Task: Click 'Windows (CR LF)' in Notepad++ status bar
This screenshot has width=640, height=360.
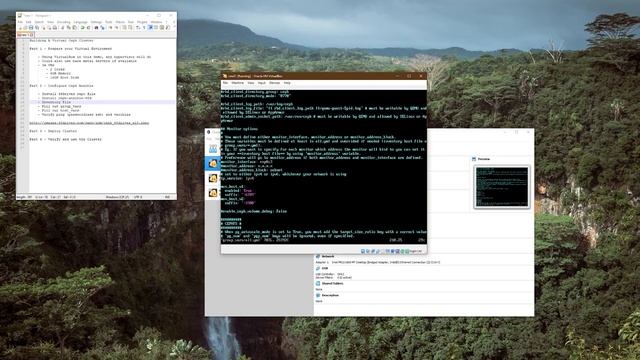Action: click(x=118, y=197)
